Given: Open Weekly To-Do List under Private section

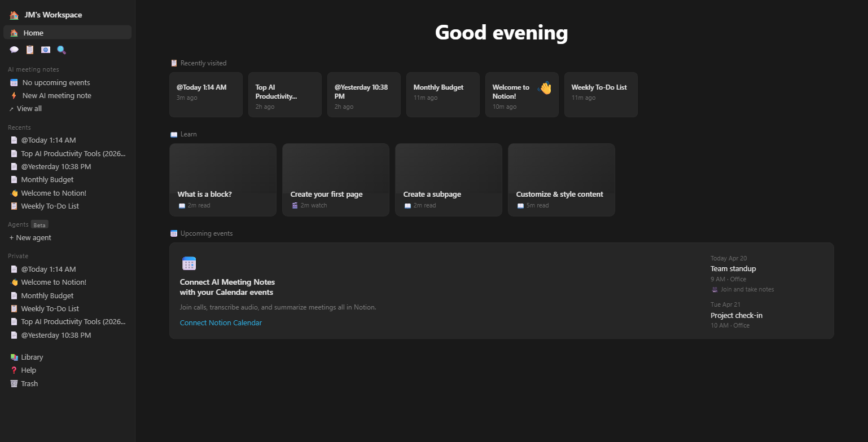Looking at the screenshot, I should point(50,308).
